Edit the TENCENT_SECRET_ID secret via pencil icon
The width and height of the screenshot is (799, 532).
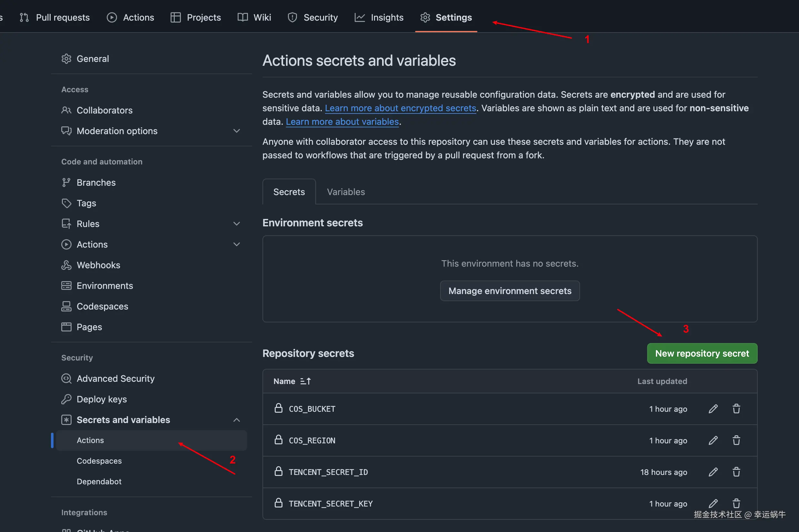[713, 472]
